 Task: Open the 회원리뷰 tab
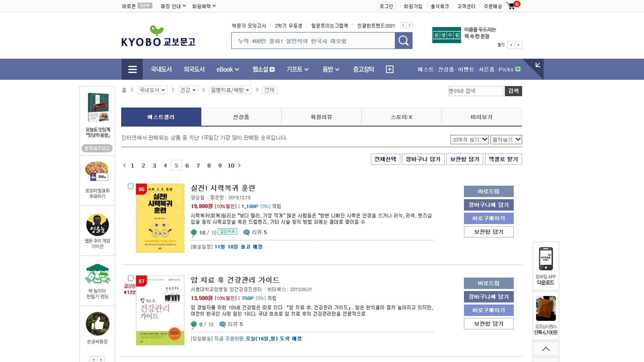321,117
